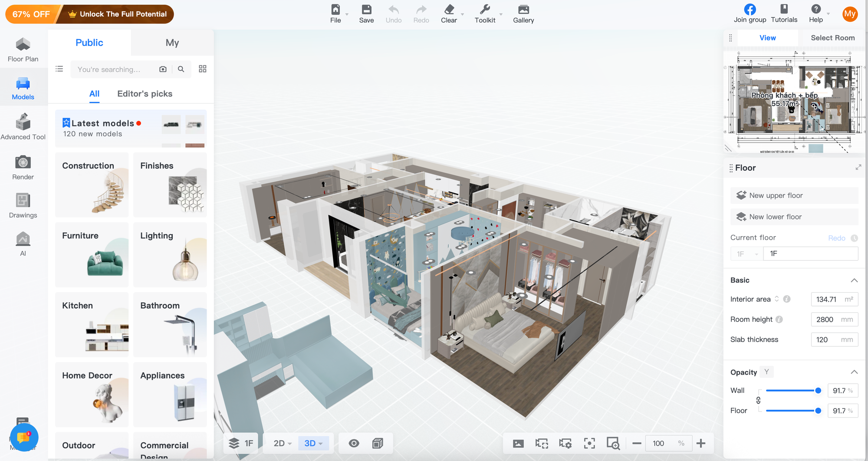Expand the Floor panel with arrows icon
The height and width of the screenshot is (461, 868).
point(858,168)
